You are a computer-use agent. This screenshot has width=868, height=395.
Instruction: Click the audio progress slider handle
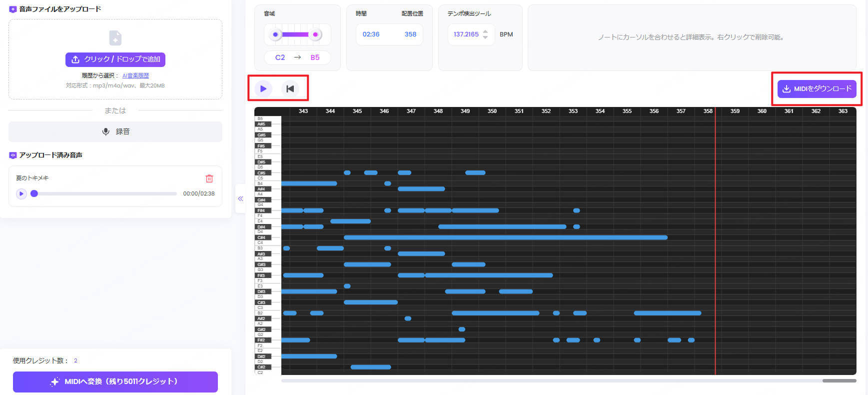34,193
